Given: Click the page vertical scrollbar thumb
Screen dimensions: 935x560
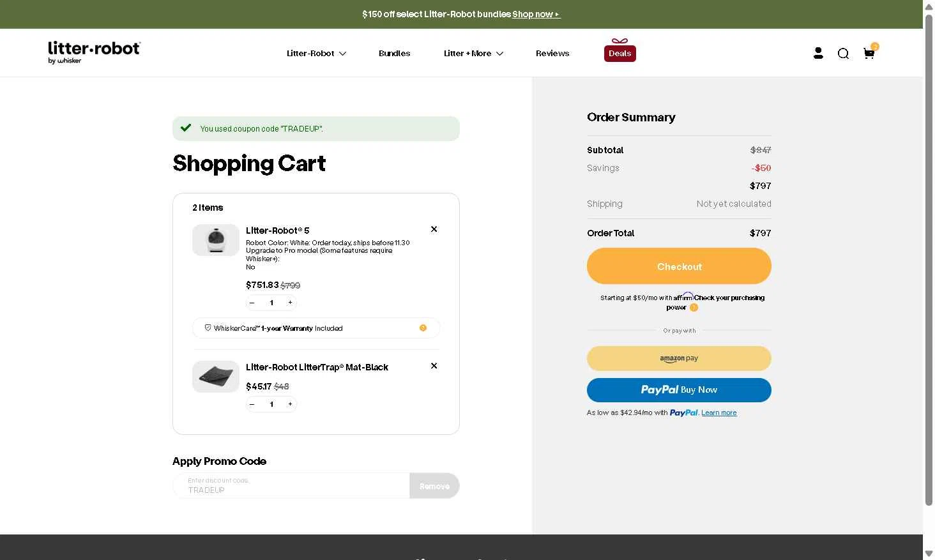Looking at the screenshot, I should 929,259.
